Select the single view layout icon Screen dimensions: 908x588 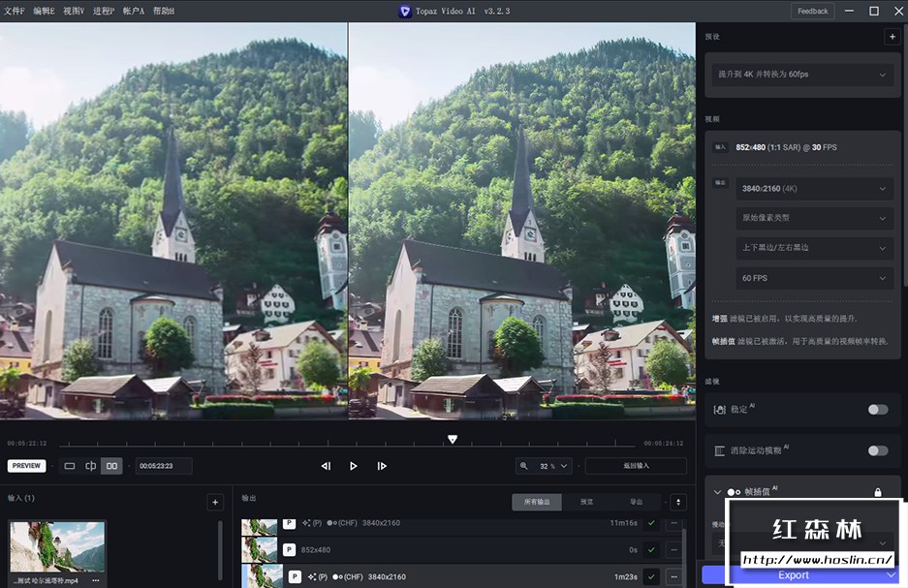point(70,466)
